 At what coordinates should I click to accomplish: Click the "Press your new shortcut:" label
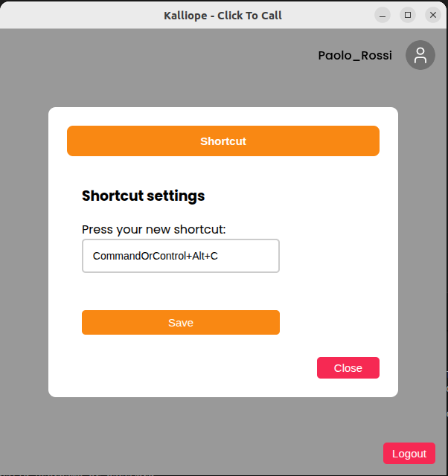(x=153, y=229)
